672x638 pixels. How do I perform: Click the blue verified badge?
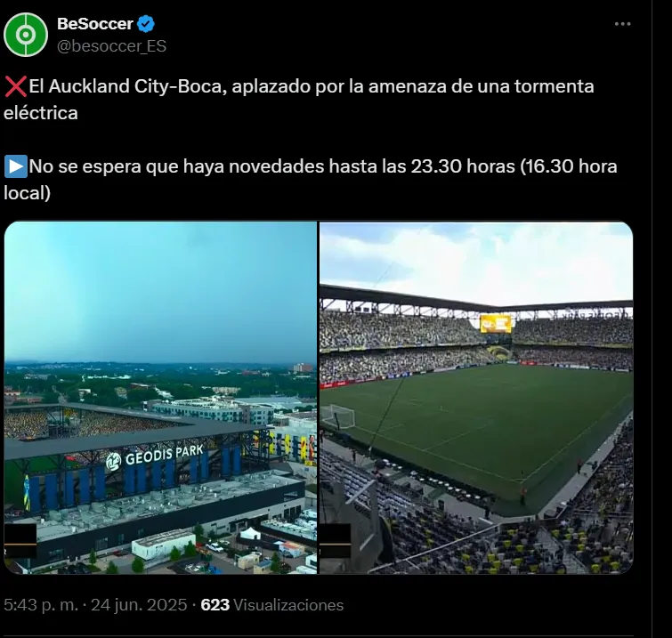click(147, 24)
